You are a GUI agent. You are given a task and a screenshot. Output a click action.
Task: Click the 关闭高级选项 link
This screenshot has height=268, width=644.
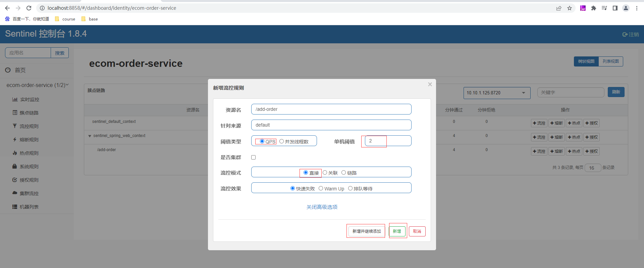pyautogui.click(x=322, y=207)
